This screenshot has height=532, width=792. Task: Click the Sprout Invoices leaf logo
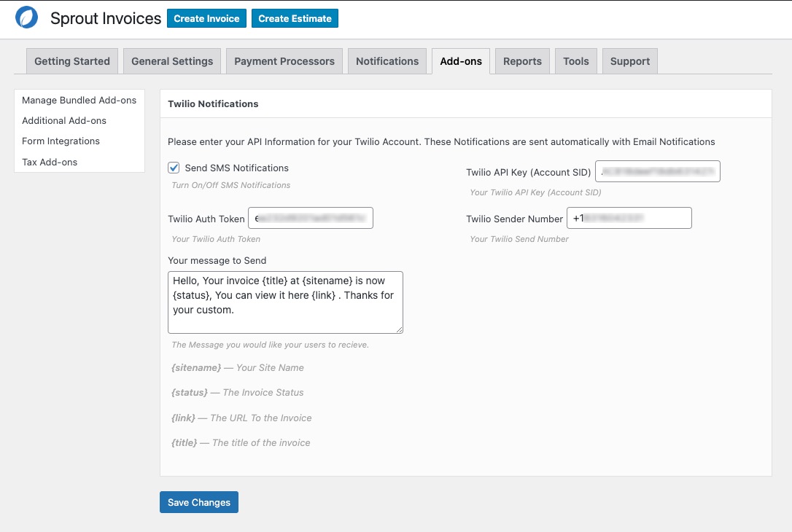pyautogui.click(x=26, y=17)
